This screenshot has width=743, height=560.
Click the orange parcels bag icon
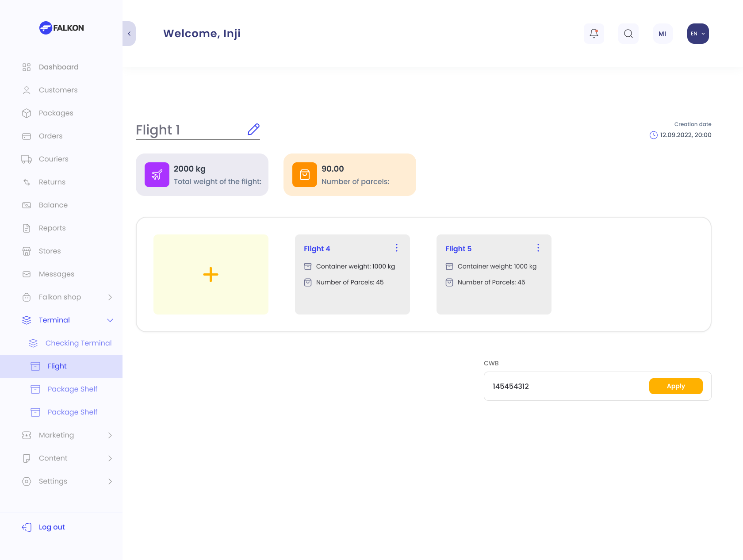pyautogui.click(x=305, y=175)
